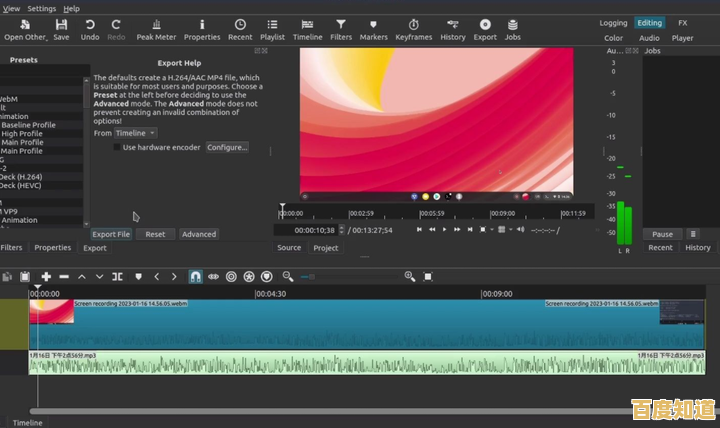This screenshot has height=428, width=720.
Task: Open the History panel from toolbar
Action: click(453, 28)
